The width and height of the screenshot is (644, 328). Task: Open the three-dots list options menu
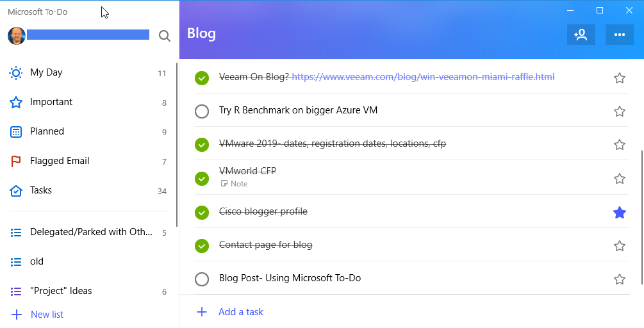click(620, 35)
